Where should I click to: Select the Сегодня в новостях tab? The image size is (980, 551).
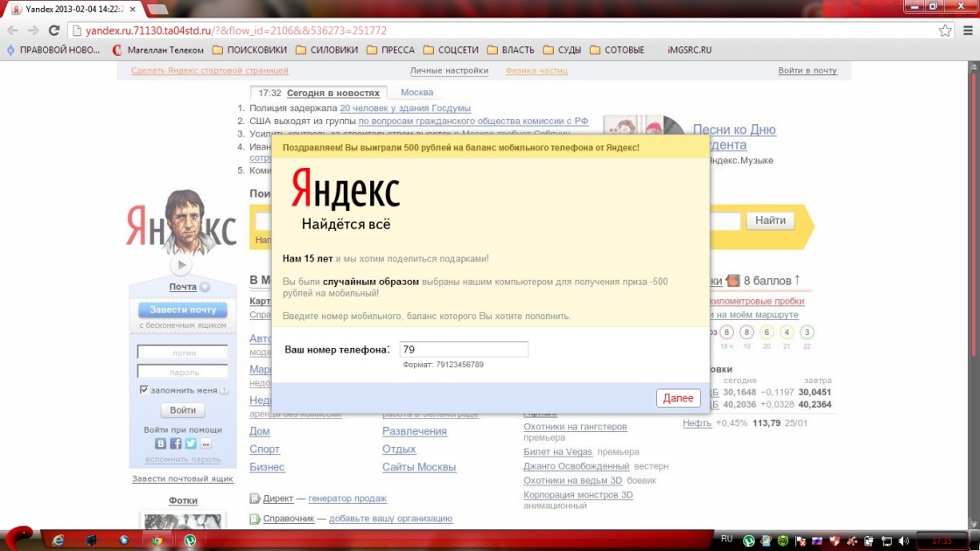(x=333, y=93)
